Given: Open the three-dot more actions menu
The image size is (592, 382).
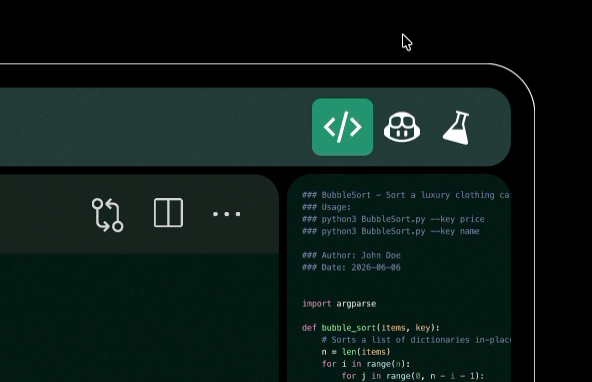Looking at the screenshot, I should click(x=227, y=214).
